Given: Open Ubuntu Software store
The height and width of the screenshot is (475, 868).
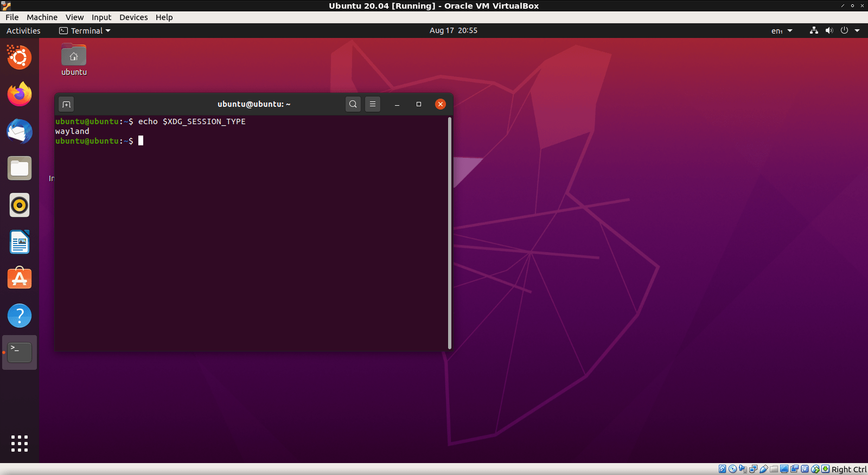Looking at the screenshot, I should pyautogui.click(x=20, y=279).
